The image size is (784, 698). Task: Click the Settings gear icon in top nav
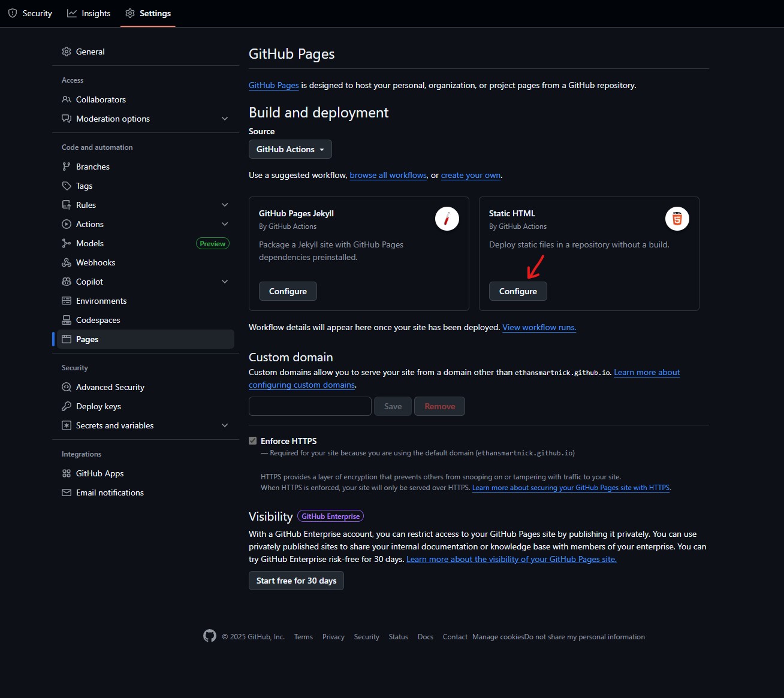(130, 13)
